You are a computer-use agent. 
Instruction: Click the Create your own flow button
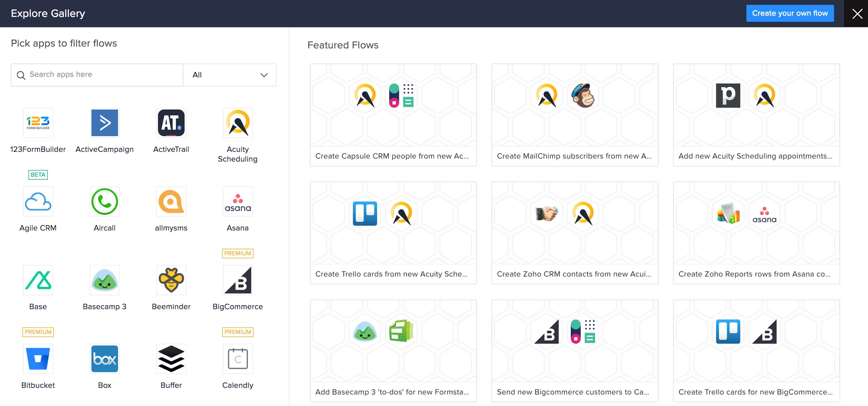[790, 13]
